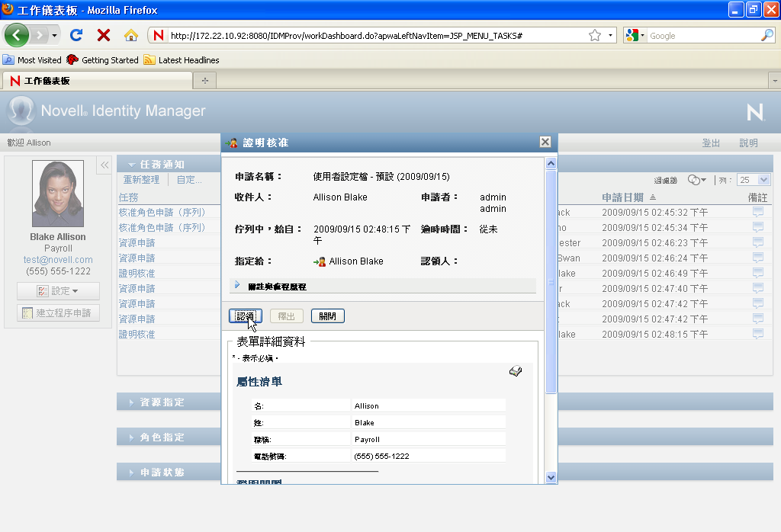Open the clock refresh dropdown icon
The image size is (781, 532).
click(697, 180)
